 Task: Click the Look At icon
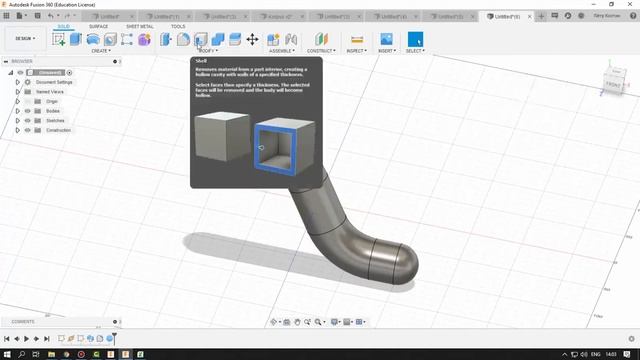(x=287, y=322)
